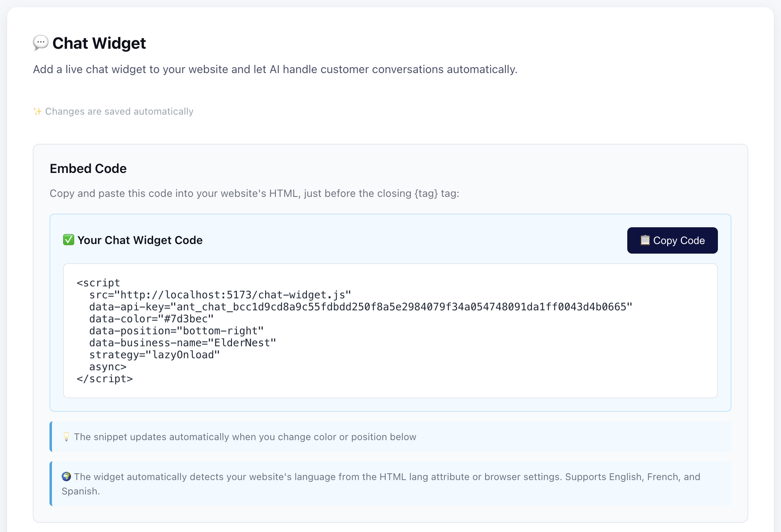Click the Copy Code button

pyautogui.click(x=672, y=240)
